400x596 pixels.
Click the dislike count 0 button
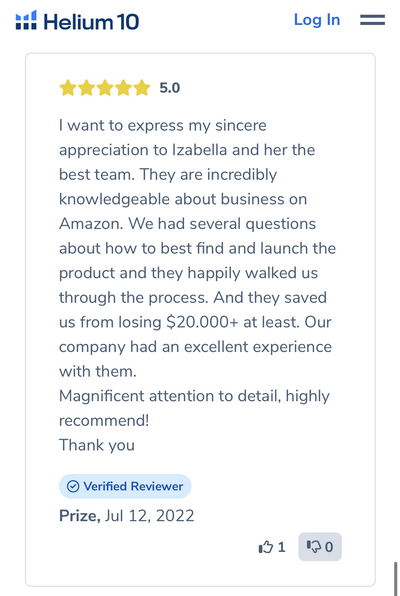(x=320, y=547)
